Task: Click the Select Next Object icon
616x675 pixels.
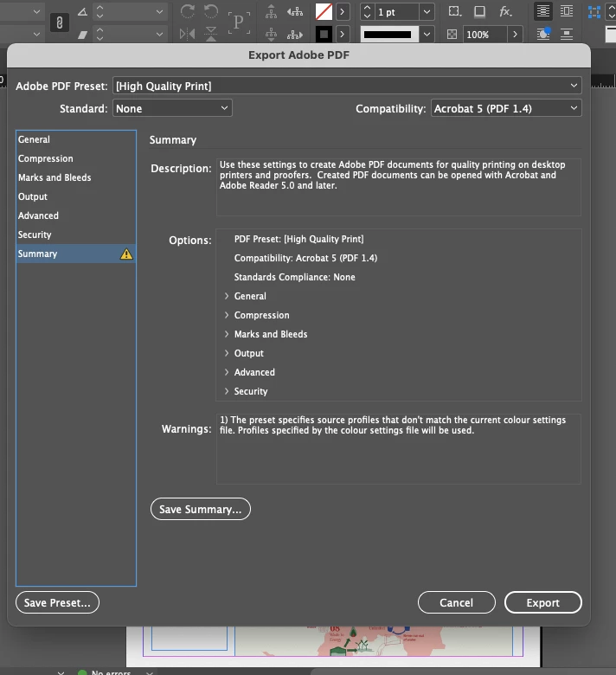Action: 295,35
